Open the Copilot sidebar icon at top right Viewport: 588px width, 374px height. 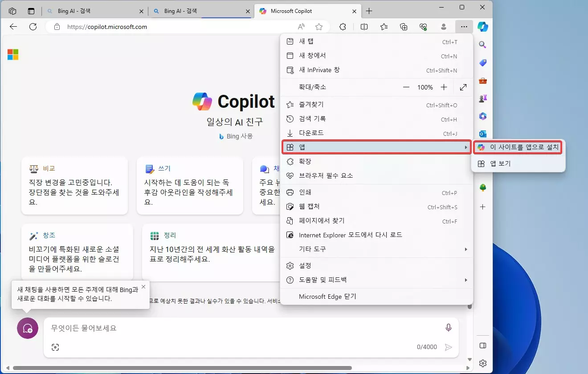click(x=483, y=27)
